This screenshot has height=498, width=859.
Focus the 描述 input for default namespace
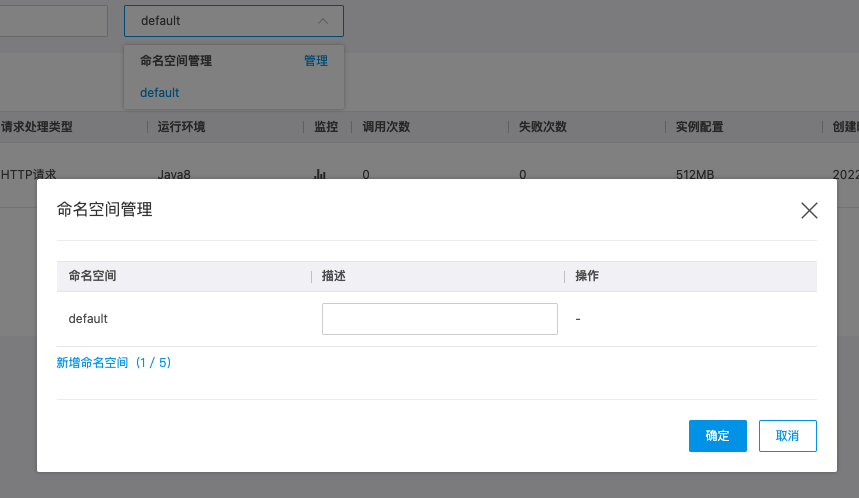tap(439, 319)
